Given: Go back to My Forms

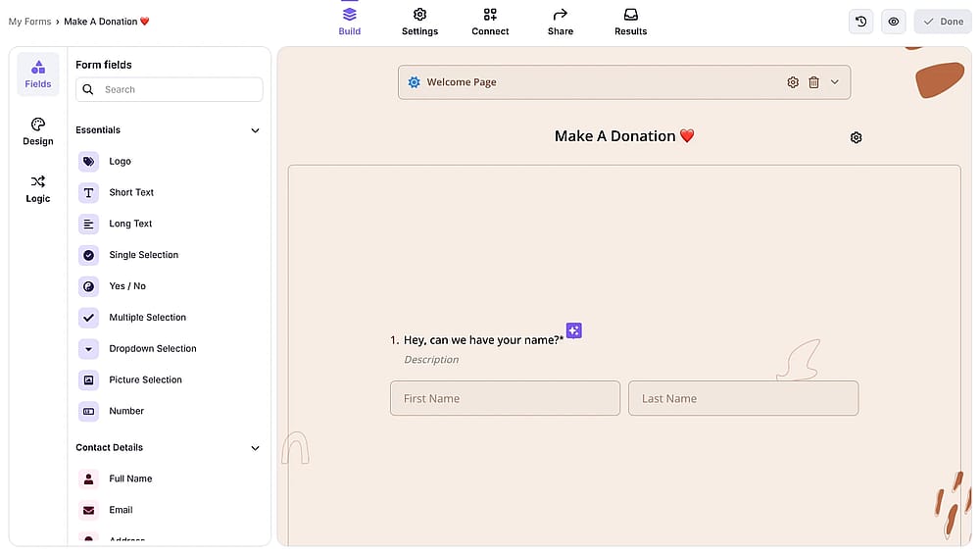Looking at the screenshot, I should 30,22.
